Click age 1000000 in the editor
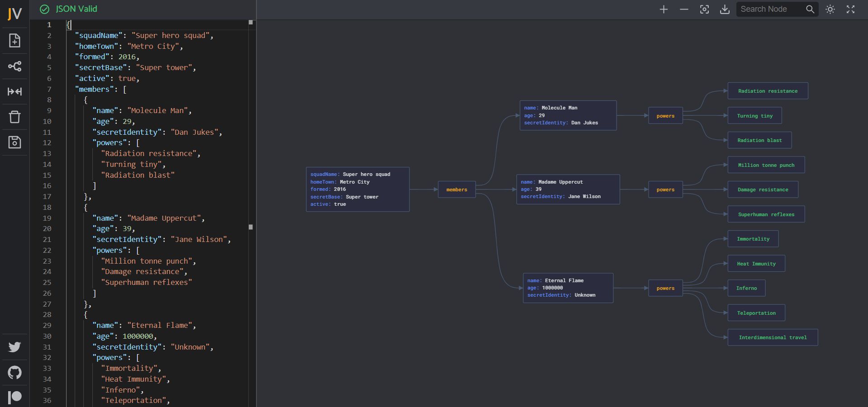868x407 pixels. tap(138, 336)
